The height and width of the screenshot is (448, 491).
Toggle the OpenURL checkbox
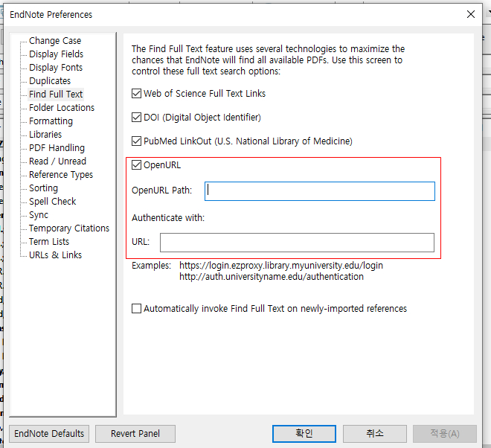137,164
